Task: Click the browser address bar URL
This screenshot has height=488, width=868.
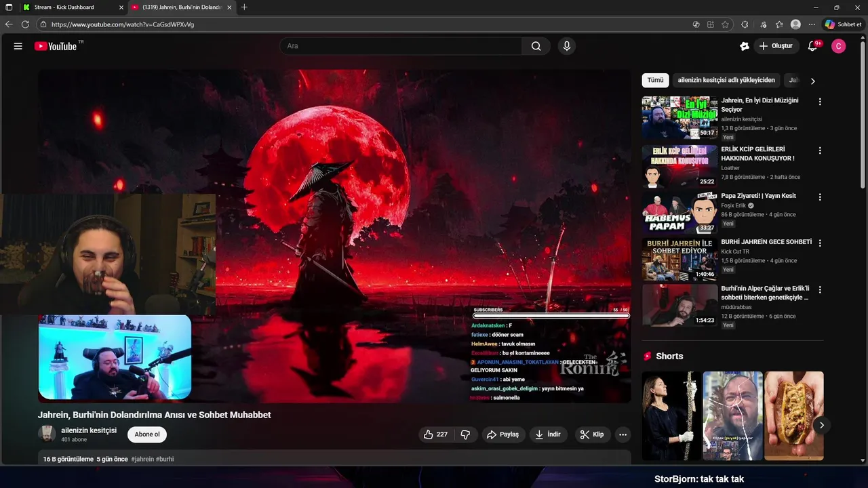Action: point(123,24)
